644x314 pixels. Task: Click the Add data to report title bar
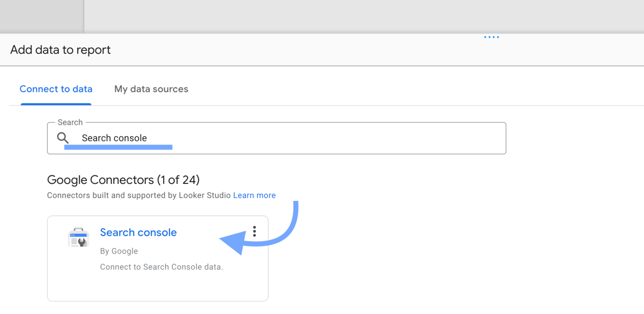click(x=60, y=50)
